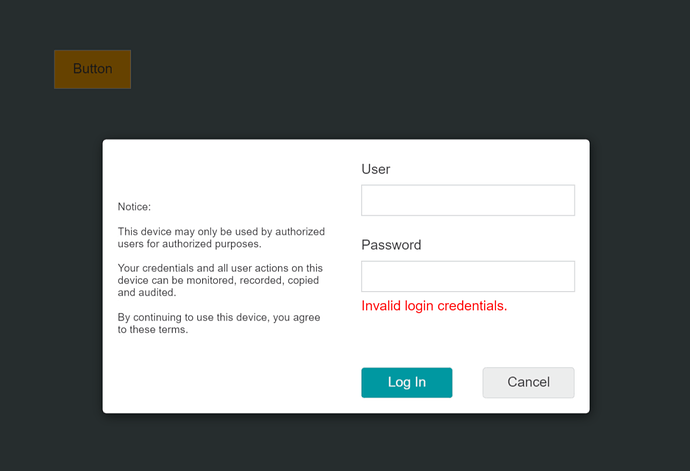Click the Password field label
Screen dimensions: 690x471
pos(391,245)
